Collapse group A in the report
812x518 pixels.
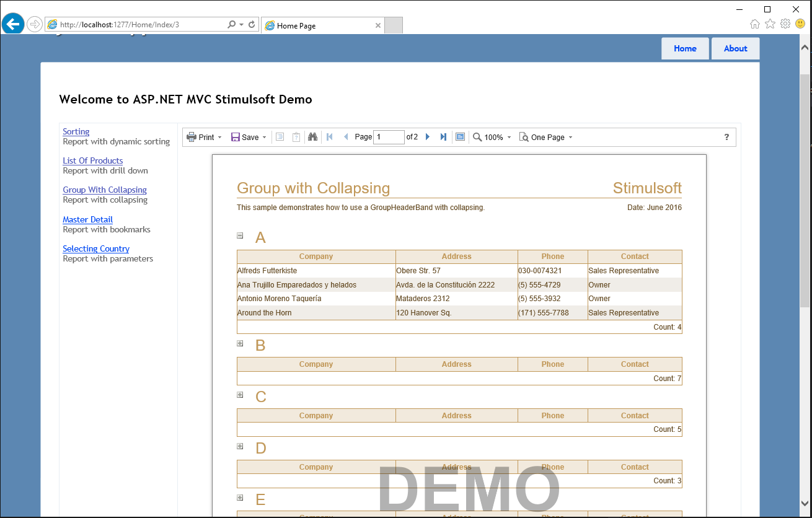(240, 235)
